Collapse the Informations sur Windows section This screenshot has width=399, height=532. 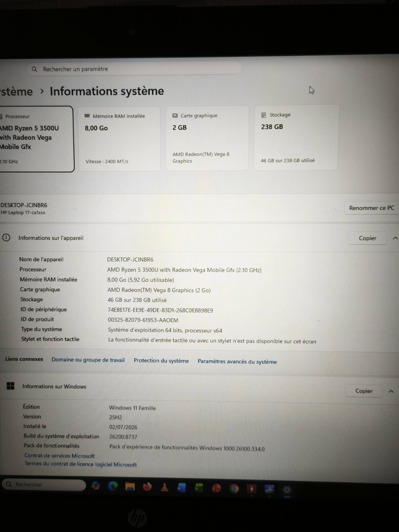click(391, 391)
